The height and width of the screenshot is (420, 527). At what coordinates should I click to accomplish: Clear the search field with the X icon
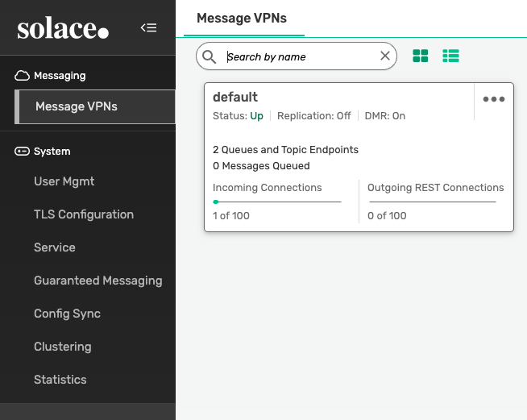tap(385, 56)
